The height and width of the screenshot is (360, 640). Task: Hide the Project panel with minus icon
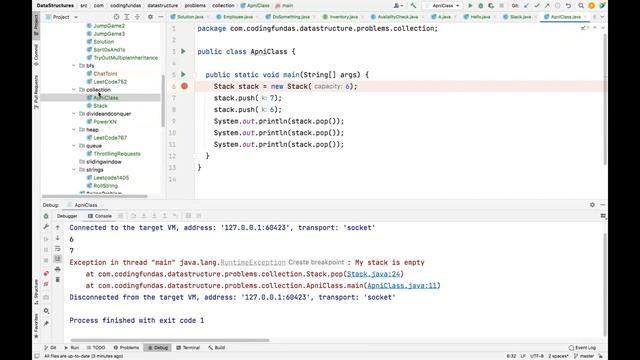tap(161, 17)
